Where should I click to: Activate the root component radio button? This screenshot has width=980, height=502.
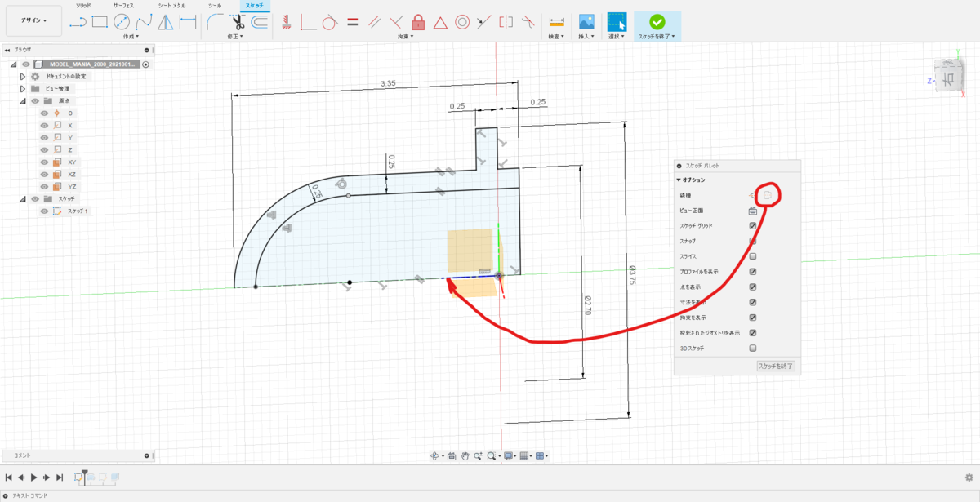(145, 64)
